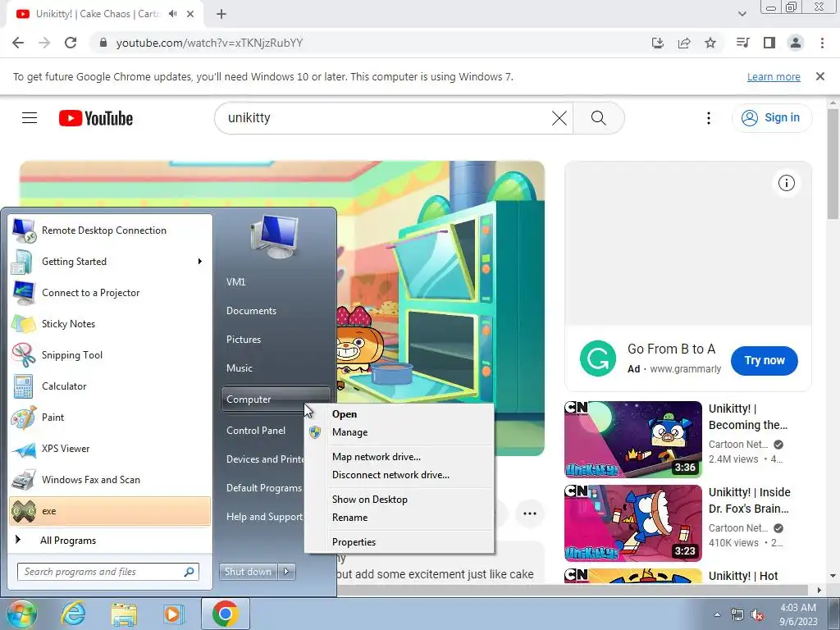The height and width of the screenshot is (630, 840).
Task: Click the install app icon in address bar
Action: click(657, 43)
